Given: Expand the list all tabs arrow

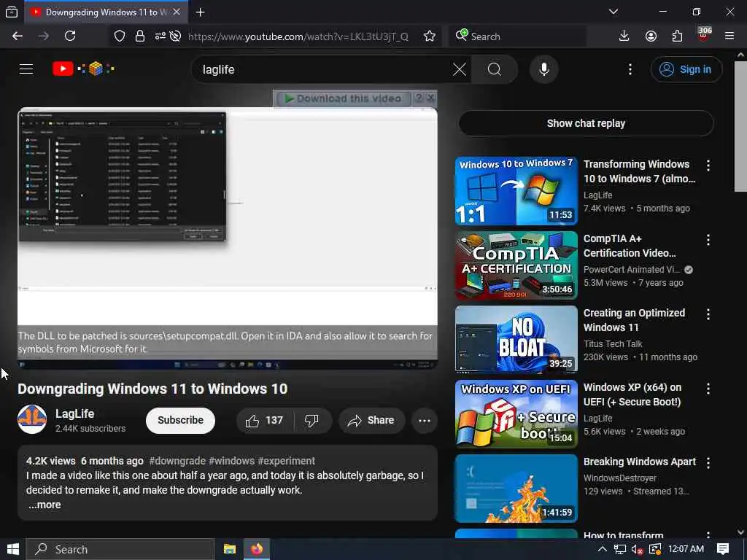Looking at the screenshot, I should click(613, 12).
